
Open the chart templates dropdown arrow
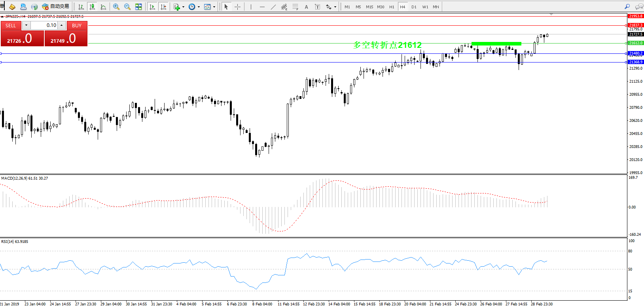click(x=214, y=7)
